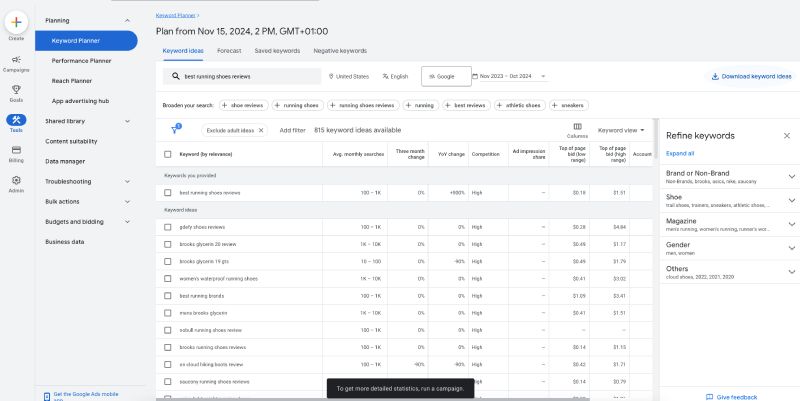800x401 pixels.
Task: Expand the Troubleshooting section
Action: (127, 181)
